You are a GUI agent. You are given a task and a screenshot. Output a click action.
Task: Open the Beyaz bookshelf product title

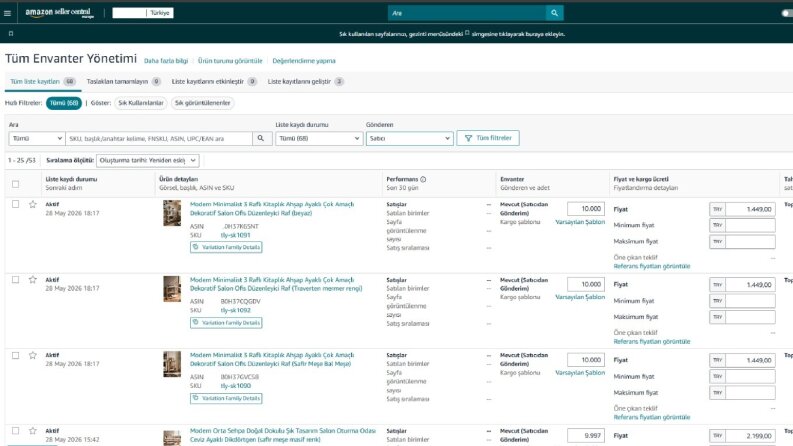(x=272, y=209)
